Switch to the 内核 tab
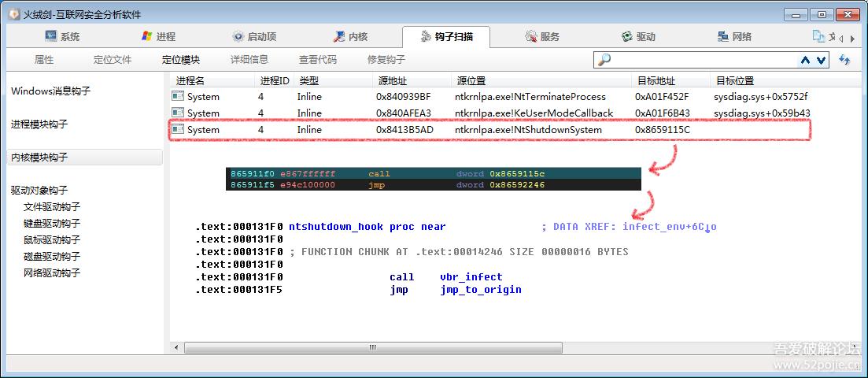The image size is (868, 378). (x=350, y=36)
